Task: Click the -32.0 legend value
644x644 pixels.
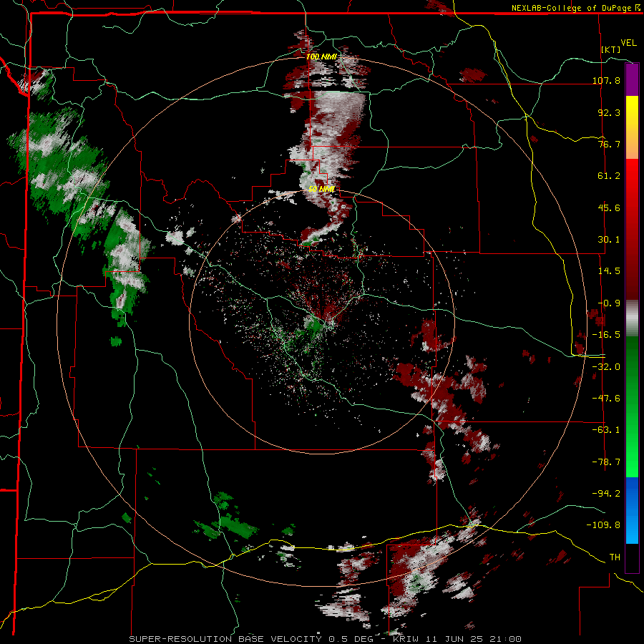Action: point(606,367)
